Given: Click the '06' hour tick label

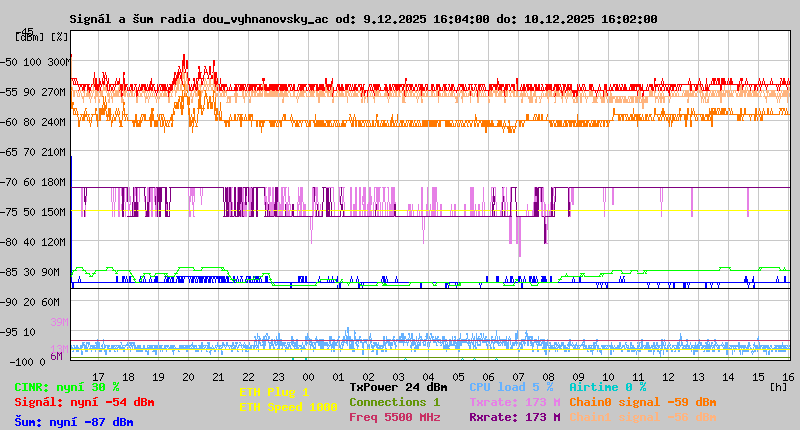Looking at the screenshot, I should pos(488,377).
